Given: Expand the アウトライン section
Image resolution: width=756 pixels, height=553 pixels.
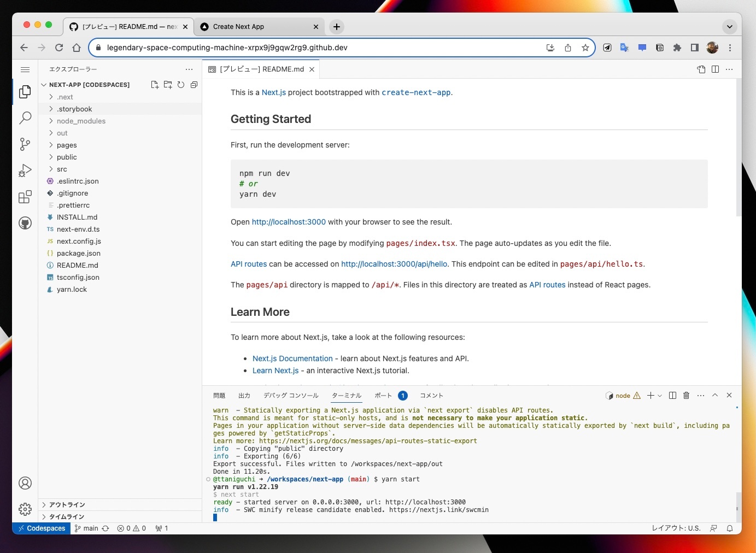Looking at the screenshot, I should pyautogui.click(x=120, y=505).
